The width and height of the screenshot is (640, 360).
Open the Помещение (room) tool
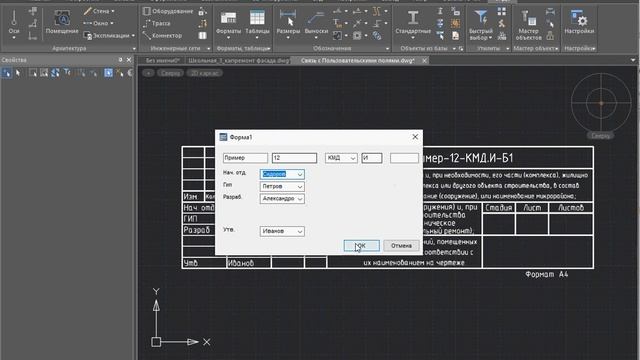tap(62, 22)
